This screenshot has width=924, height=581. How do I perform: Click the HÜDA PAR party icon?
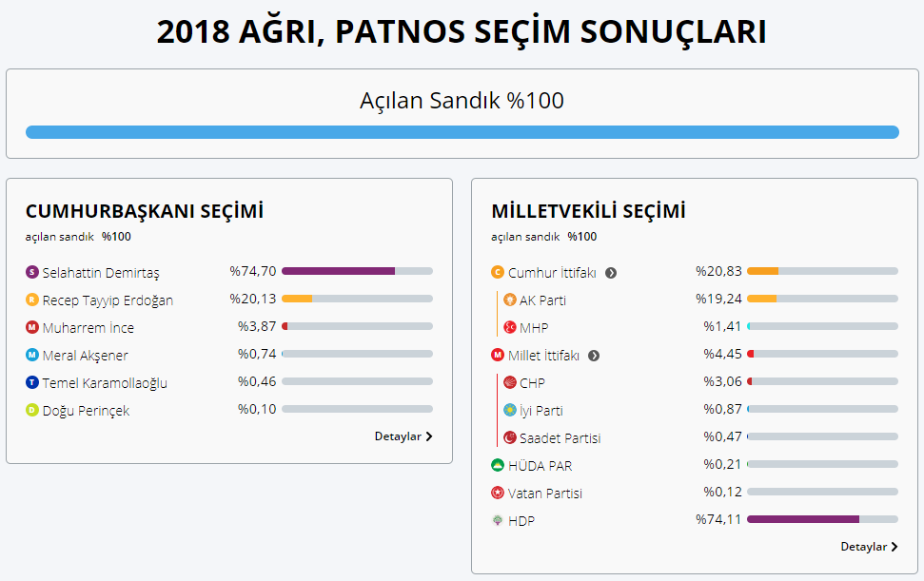click(497, 465)
